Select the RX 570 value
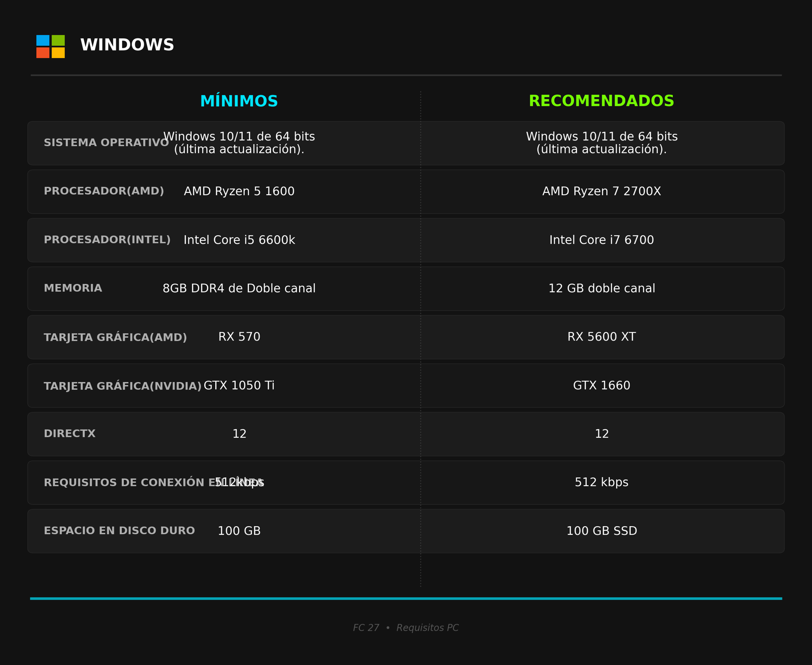This screenshot has height=665, width=812. 239,337
